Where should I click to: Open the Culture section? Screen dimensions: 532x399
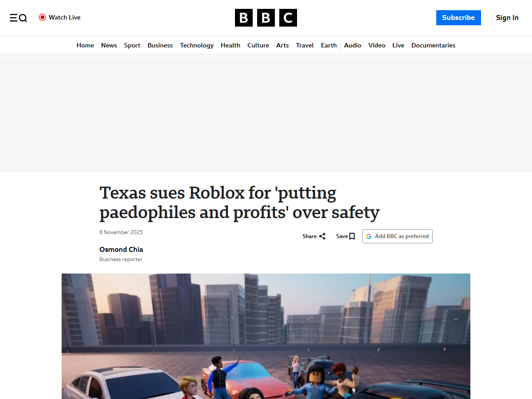pos(258,45)
